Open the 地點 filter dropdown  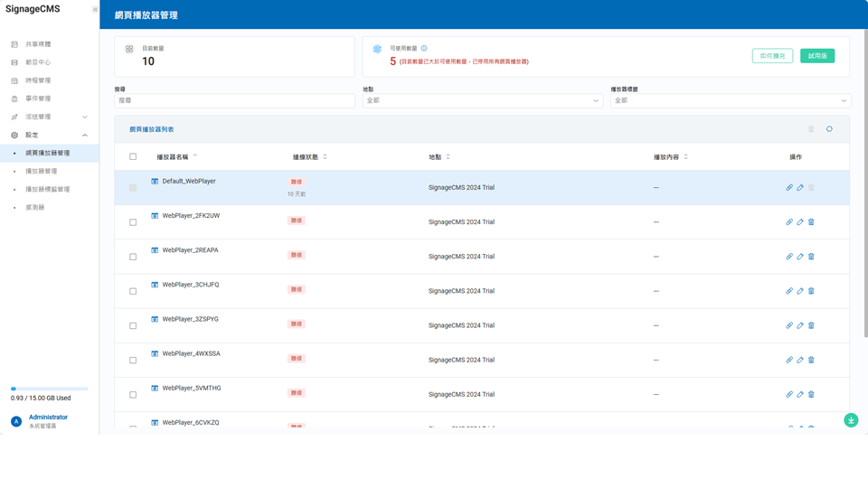pyautogui.click(x=482, y=100)
